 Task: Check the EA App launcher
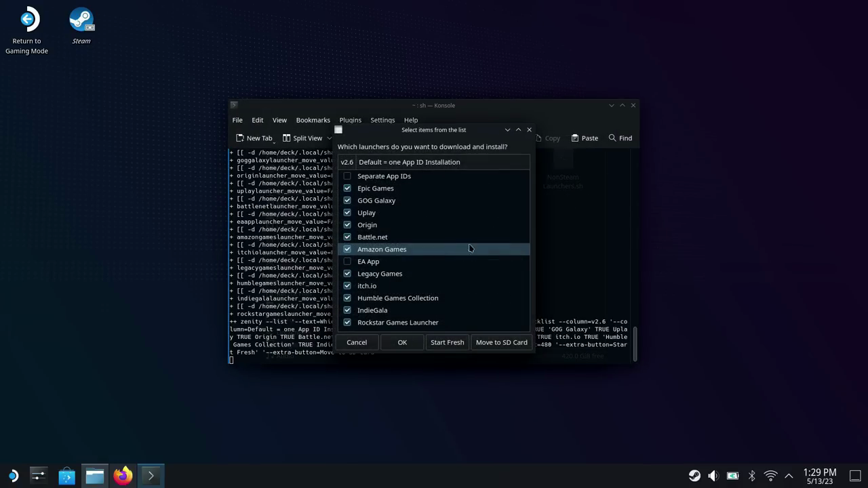[x=347, y=262]
